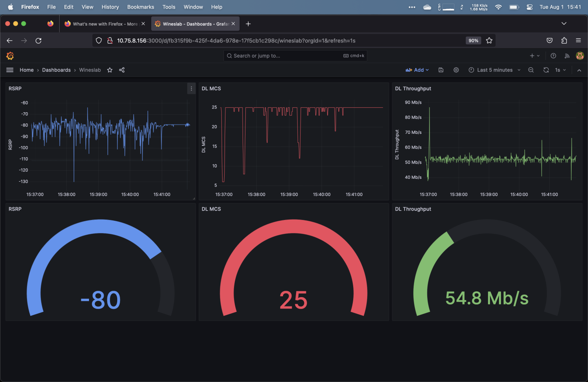Open the Last 5 minutes time range picker
Image resolution: width=588 pixels, height=382 pixels.
click(x=494, y=70)
